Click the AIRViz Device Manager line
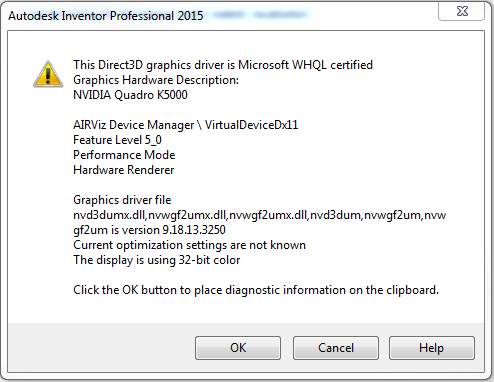This screenshot has width=494, height=382. (185, 125)
